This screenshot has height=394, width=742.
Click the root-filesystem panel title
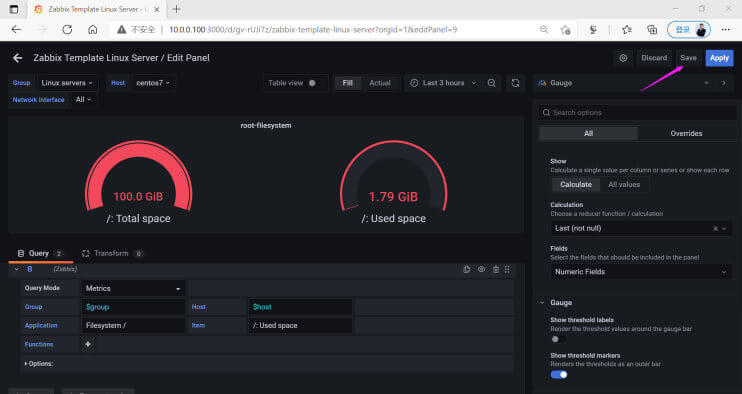[266, 125]
